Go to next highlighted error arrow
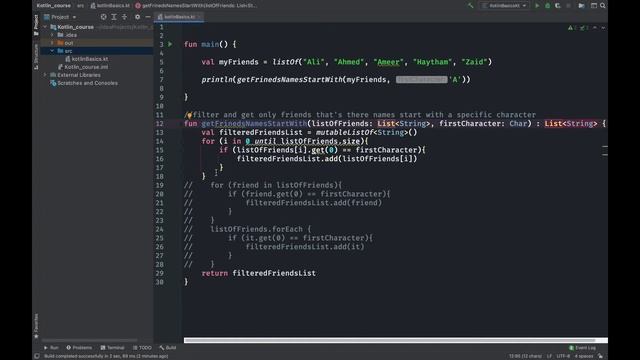The image size is (640, 360). pyautogui.click(x=603, y=28)
